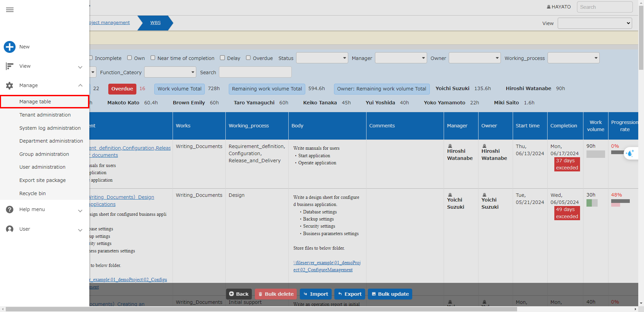Click Hiroshi Watanabe owner user icon

pos(484,146)
